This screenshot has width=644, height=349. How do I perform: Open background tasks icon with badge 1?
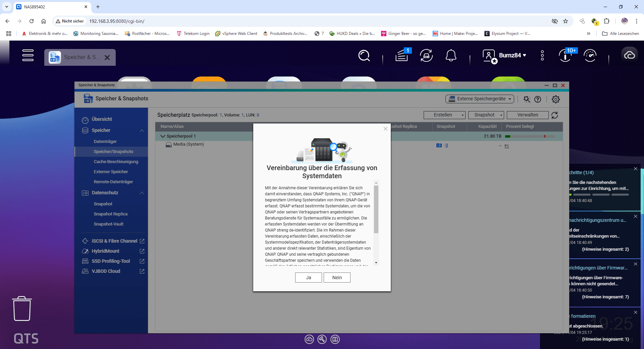[x=402, y=55]
